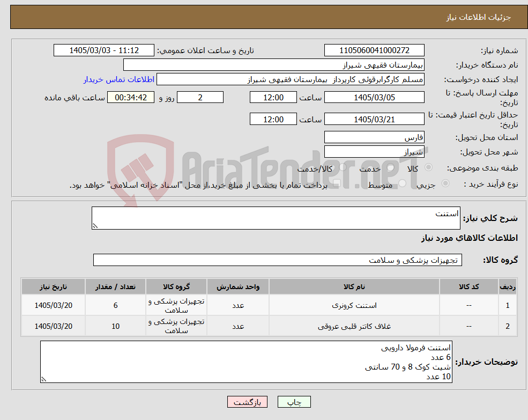Image resolution: width=528 pixels, height=420 pixels.
Task: Click the resize handle of توضیحات خریدار box
Action: tap(43, 379)
